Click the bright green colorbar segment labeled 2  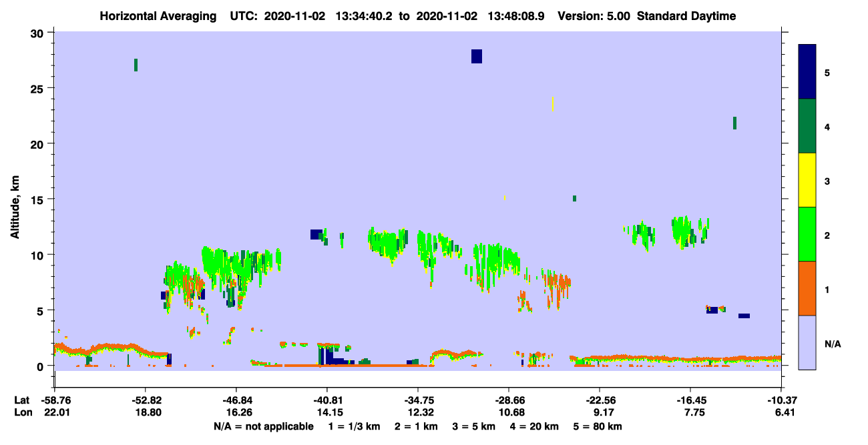coord(807,234)
